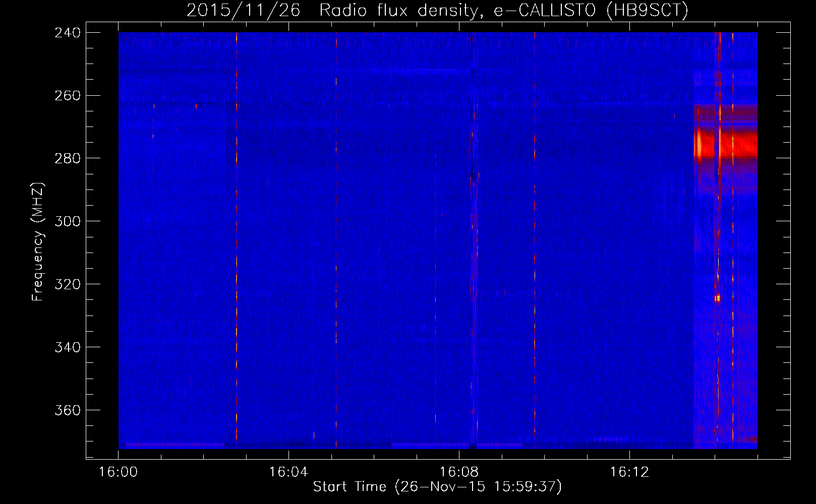Select the 360 frequency tick label
816x504 pixels.
pos(68,411)
